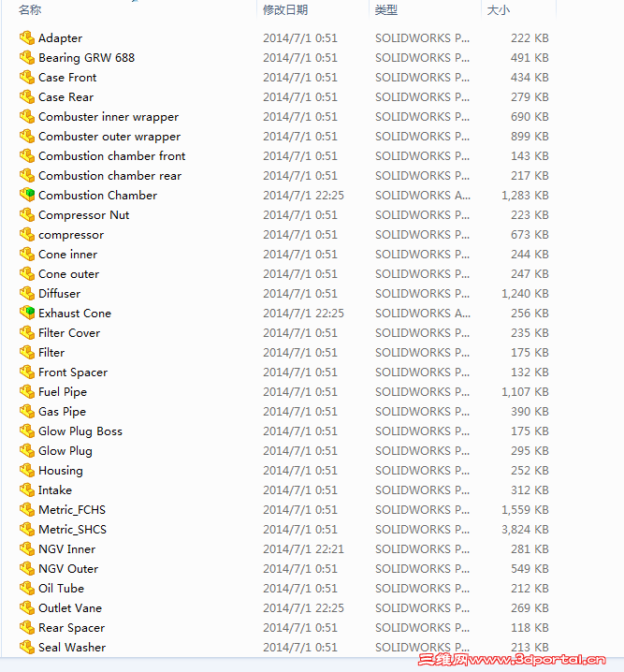Sort files by the 修改日期 column header
The height and width of the screenshot is (672, 624).
285,10
